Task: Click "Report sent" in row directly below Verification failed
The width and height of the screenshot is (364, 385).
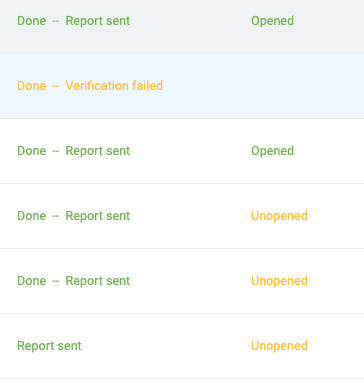Action: click(x=98, y=151)
